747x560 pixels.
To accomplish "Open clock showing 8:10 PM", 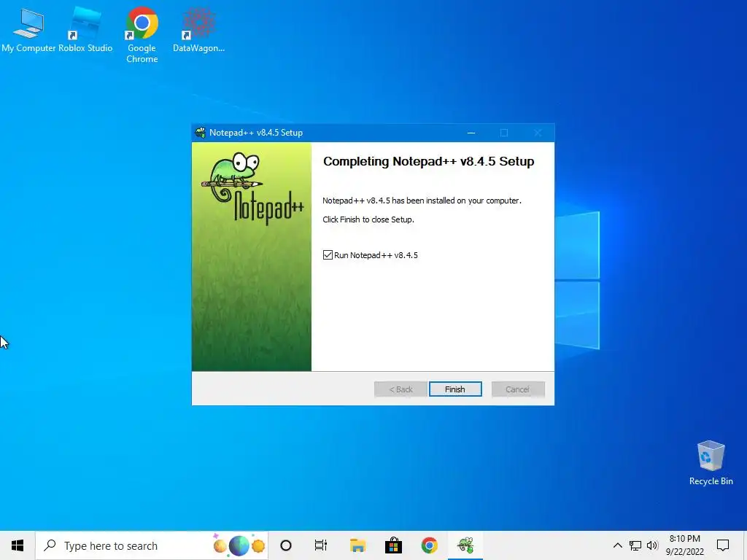I will pos(684,545).
